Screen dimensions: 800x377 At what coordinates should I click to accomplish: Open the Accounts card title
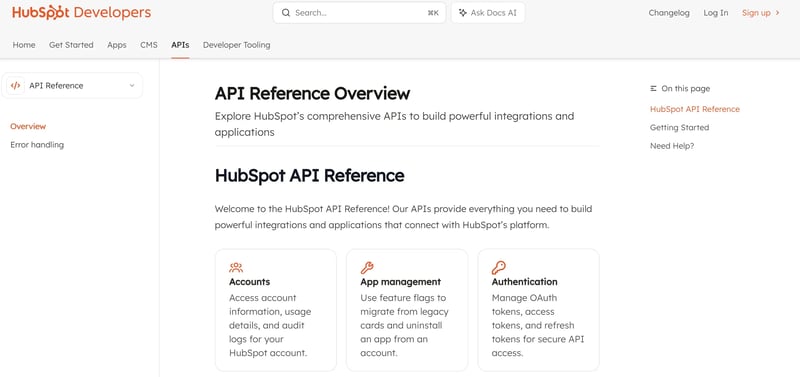(x=249, y=282)
